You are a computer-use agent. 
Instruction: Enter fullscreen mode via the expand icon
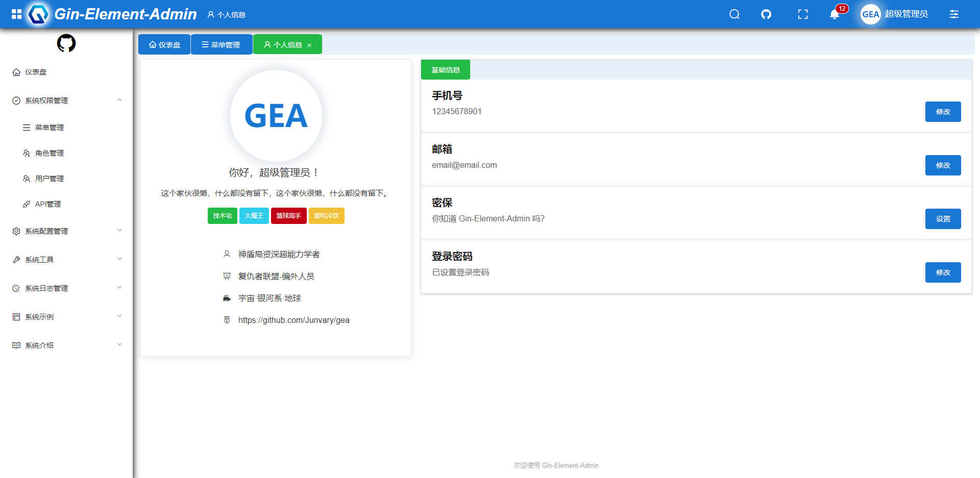click(x=803, y=14)
